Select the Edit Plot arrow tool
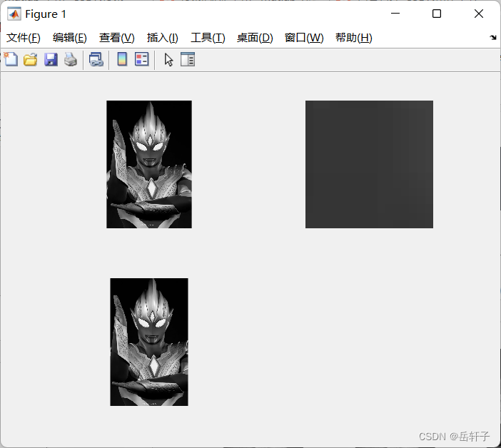 point(168,59)
